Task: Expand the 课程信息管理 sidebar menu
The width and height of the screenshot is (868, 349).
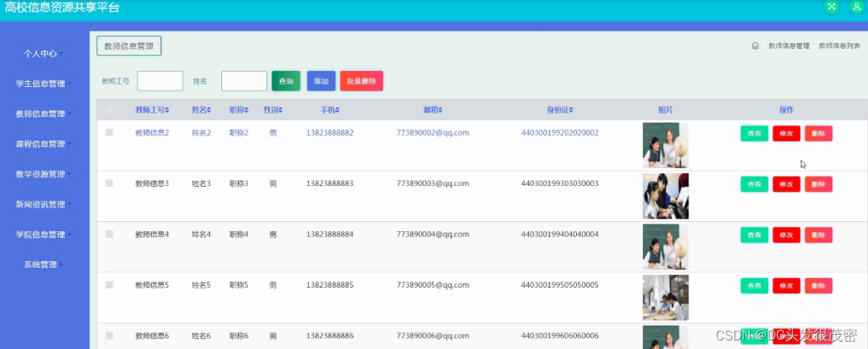Action: pos(44,144)
